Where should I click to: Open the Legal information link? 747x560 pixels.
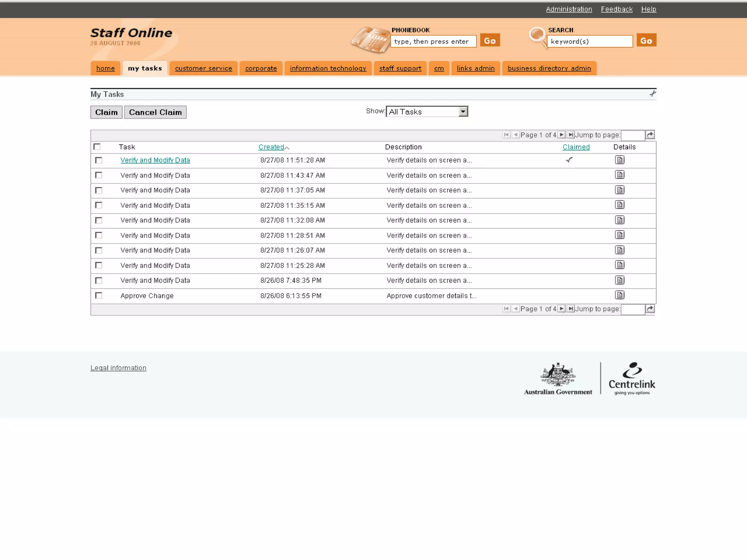[118, 368]
